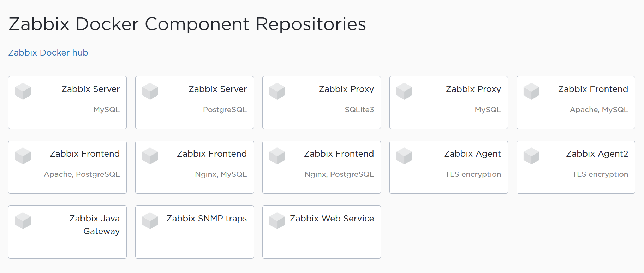The image size is (644, 273).
Task: Click the Zabbix Proxy MySQL cube icon
Action: (404, 91)
